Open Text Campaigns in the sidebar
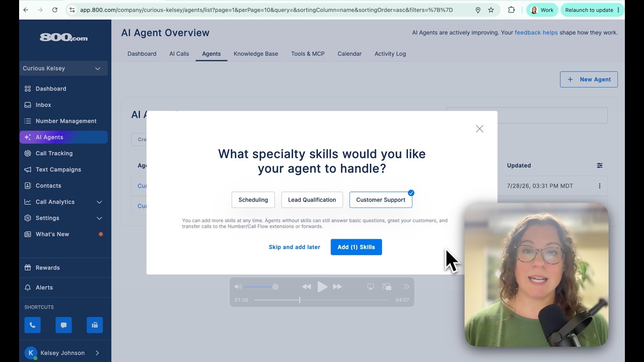This screenshot has width=644, height=362. click(x=58, y=169)
